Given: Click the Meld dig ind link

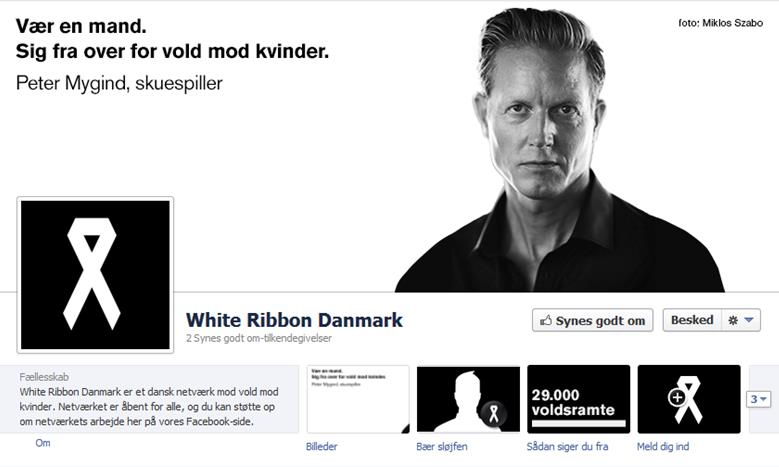Looking at the screenshot, I should tap(663, 447).
